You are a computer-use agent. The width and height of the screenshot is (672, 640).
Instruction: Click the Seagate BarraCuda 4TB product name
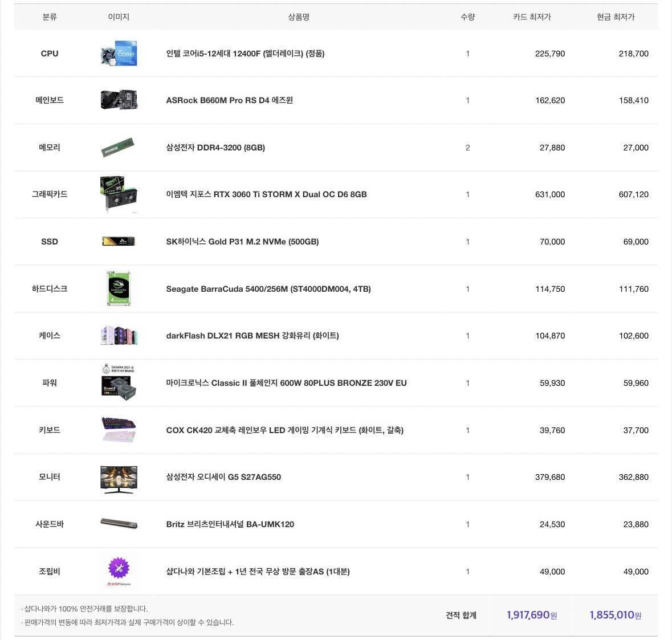tap(268, 289)
